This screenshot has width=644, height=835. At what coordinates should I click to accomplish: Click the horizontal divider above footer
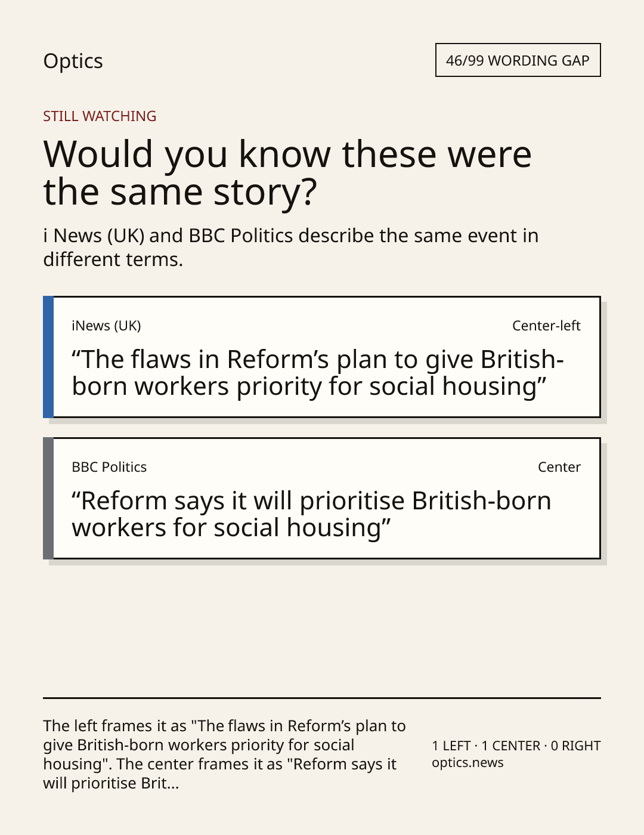point(322,698)
